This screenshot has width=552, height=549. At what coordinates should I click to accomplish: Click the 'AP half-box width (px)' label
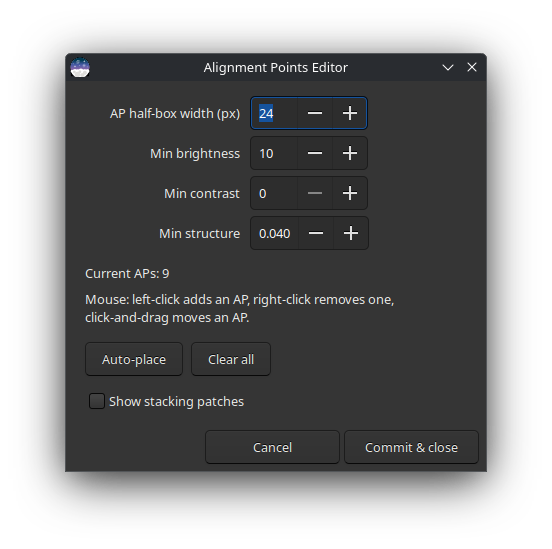(175, 114)
